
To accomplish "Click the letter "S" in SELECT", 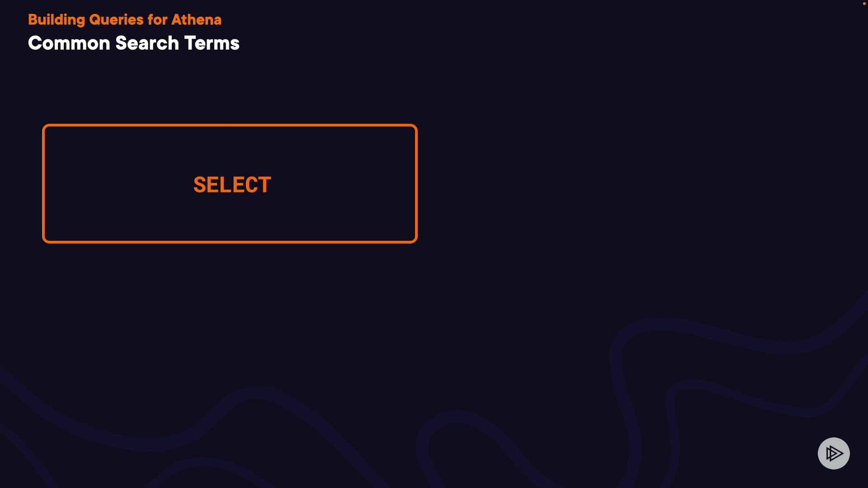I will pos(200,185).
